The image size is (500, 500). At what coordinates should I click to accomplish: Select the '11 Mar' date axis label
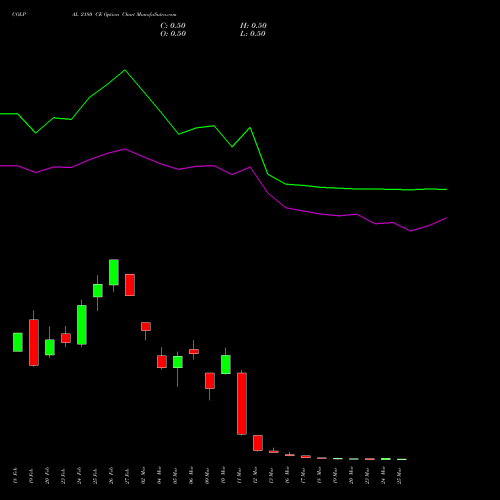point(239,476)
